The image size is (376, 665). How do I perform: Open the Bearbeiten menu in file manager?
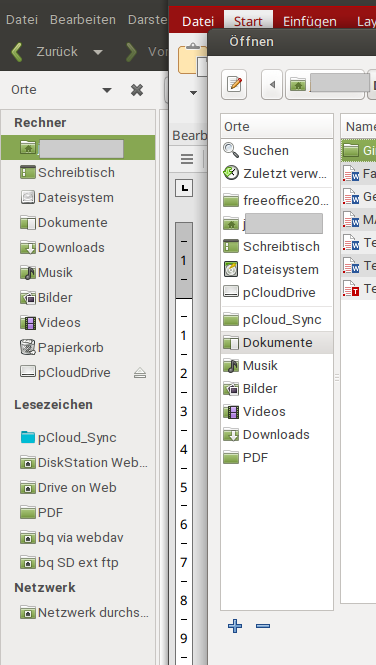tap(83, 20)
